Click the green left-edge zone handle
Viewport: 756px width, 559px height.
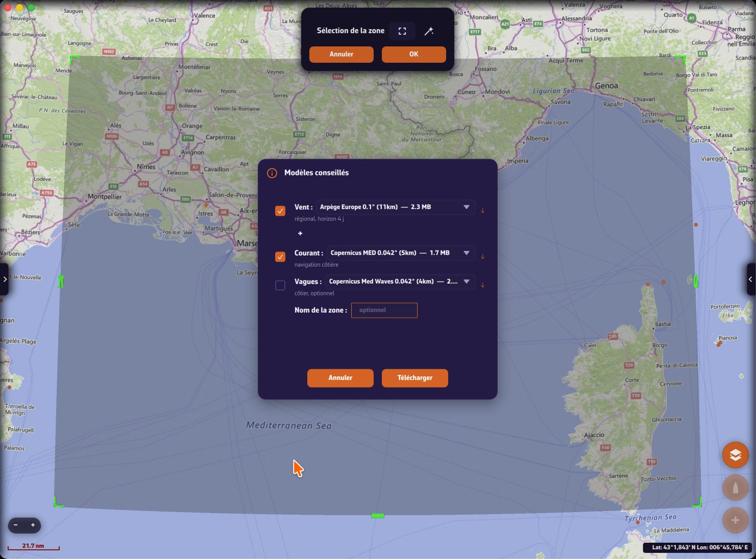coord(61,281)
